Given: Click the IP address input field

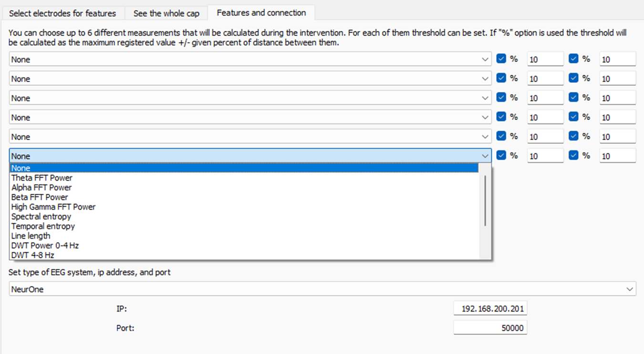Looking at the screenshot, I should tap(490, 309).
